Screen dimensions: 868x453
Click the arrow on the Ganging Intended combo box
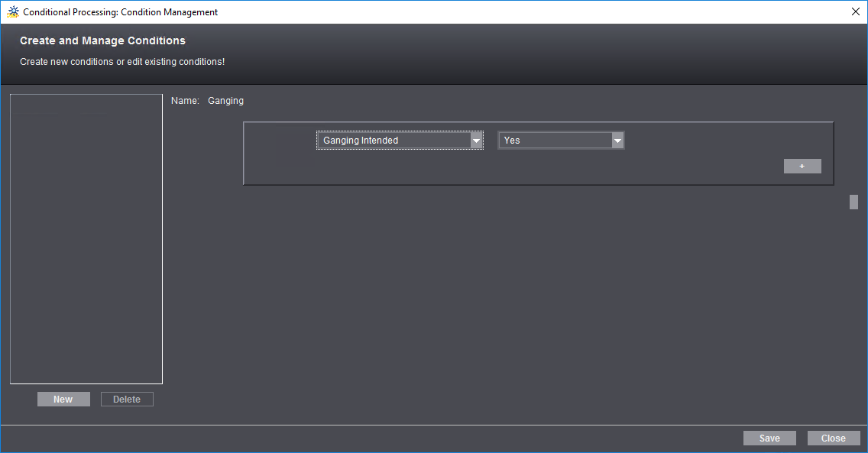(x=476, y=141)
